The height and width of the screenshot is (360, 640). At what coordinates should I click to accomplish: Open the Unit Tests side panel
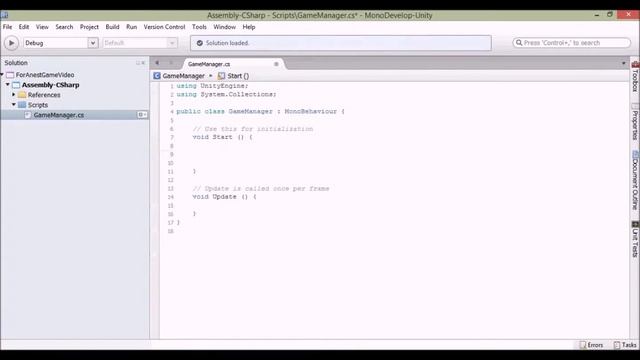click(635, 239)
